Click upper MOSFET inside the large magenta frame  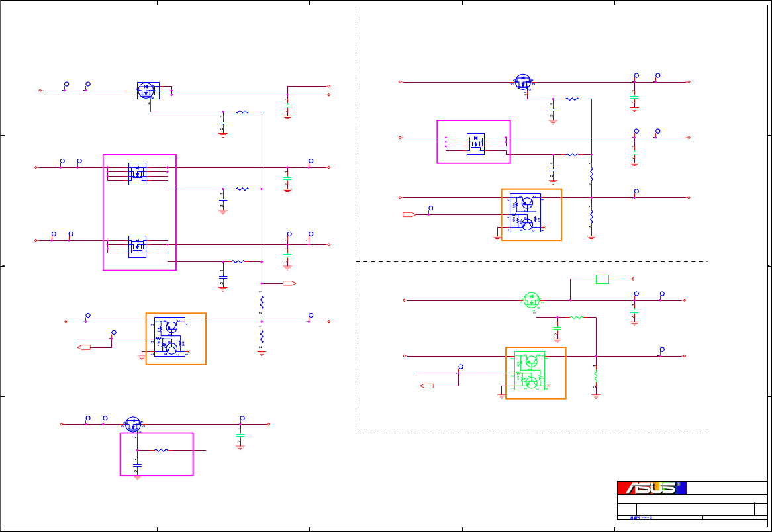137,174
